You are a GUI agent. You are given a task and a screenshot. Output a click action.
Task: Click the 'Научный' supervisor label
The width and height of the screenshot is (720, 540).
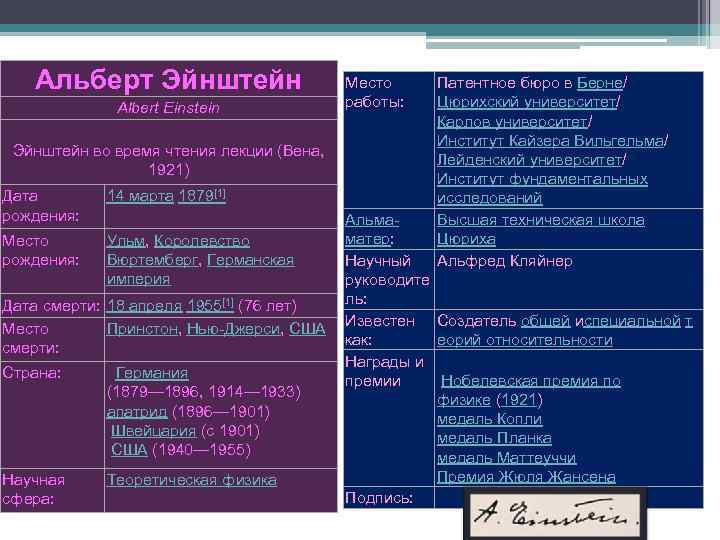coord(377,261)
